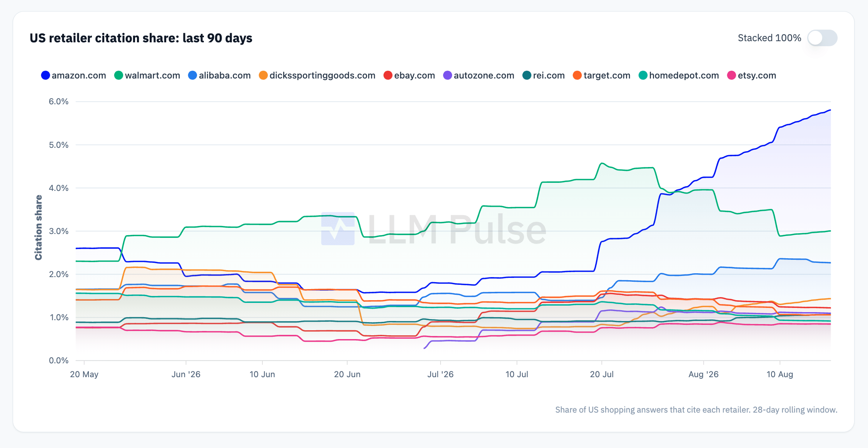
Task: Pick the rei.com legend color dot
Action: (527, 75)
